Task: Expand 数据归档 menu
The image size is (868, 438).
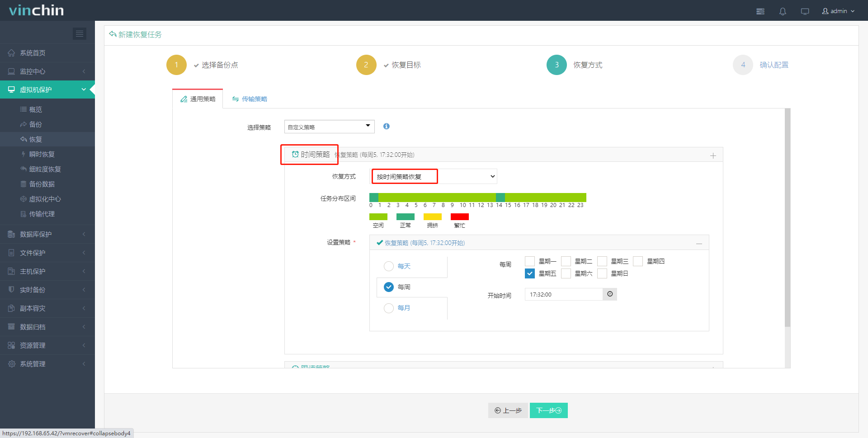Action: coord(47,327)
